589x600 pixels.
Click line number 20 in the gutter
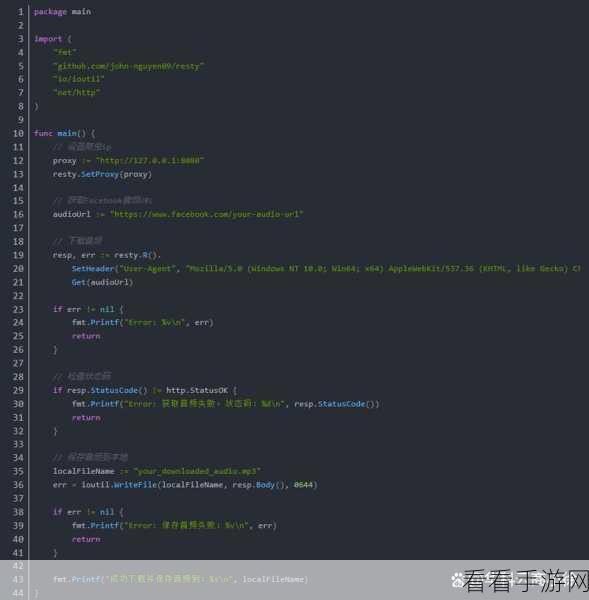click(18, 269)
